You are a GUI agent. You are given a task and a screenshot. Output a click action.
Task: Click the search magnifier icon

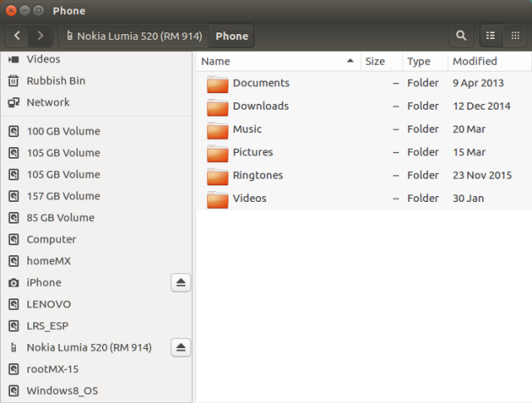click(x=461, y=36)
